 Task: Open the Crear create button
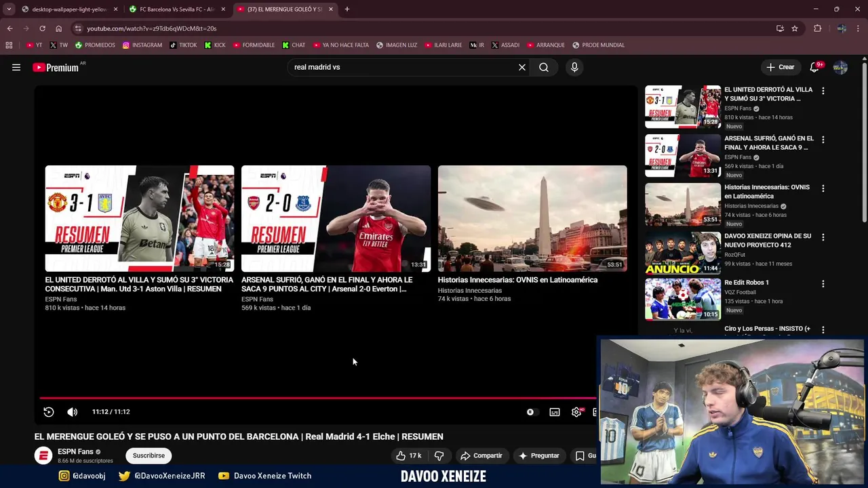point(780,67)
